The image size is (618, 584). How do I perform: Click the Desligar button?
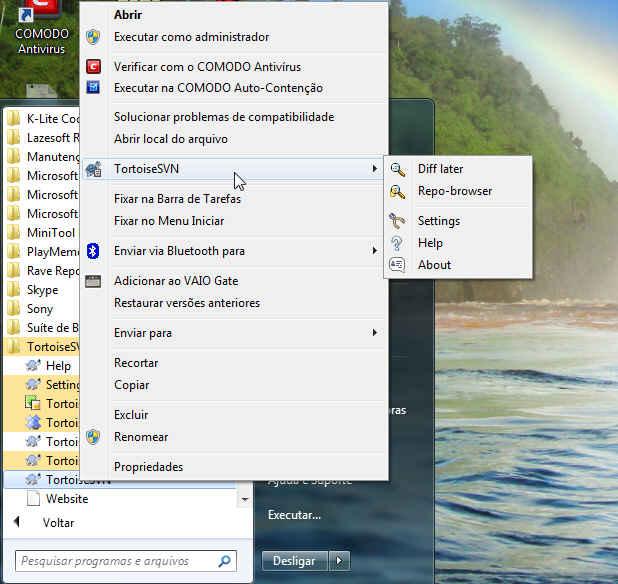(295, 560)
